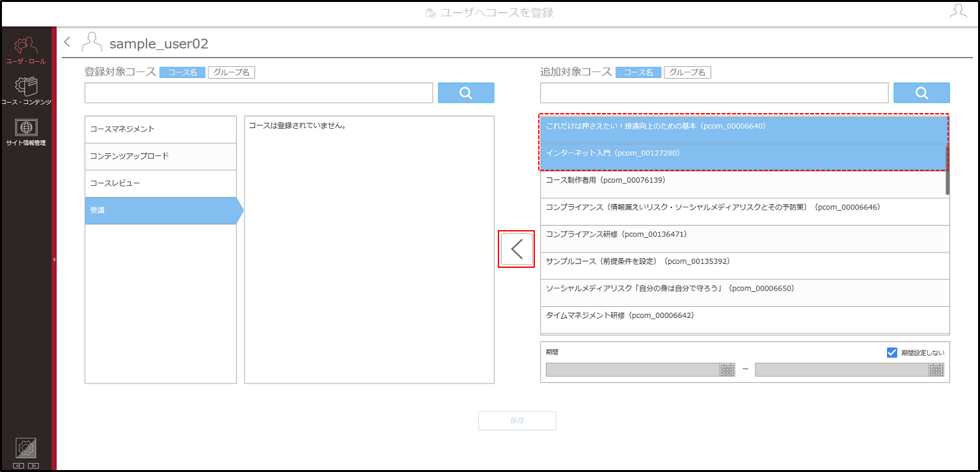Open the コース・コンテンツ sidebar section
Viewport: 980px width, 472px height.
point(26,91)
